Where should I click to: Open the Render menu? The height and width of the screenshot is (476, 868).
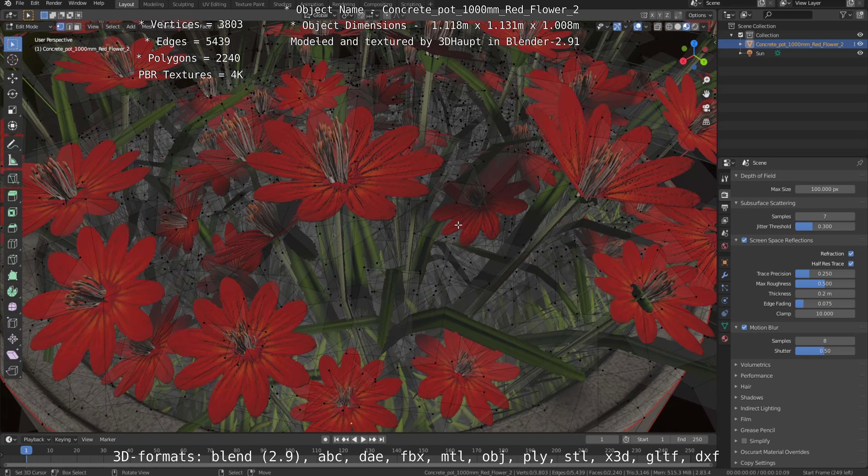pyautogui.click(x=54, y=3)
